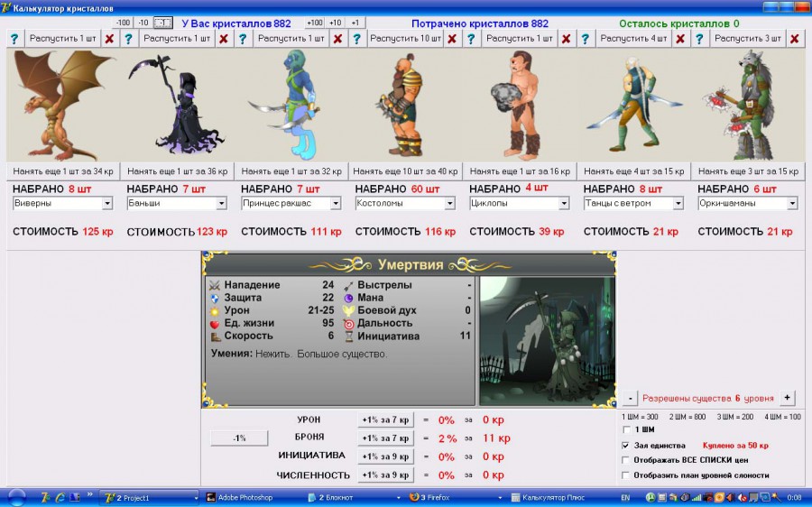The image size is (812, 507).
Task: Enable the 1 ШМ checkbox
Action: [x=626, y=429]
